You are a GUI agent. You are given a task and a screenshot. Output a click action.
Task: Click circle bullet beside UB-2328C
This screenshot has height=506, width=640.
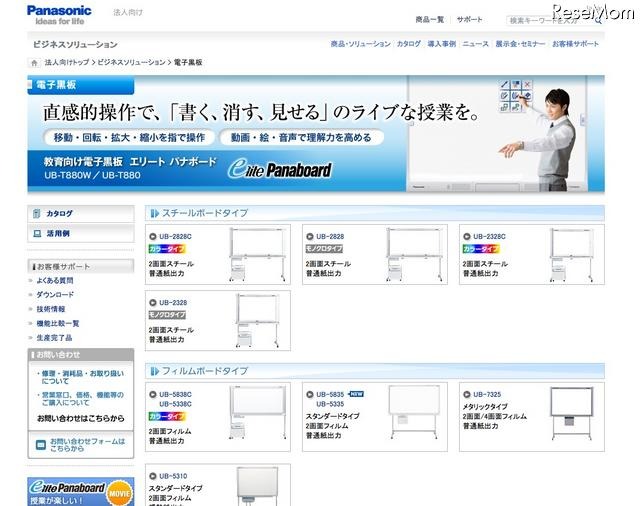(x=467, y=236)
